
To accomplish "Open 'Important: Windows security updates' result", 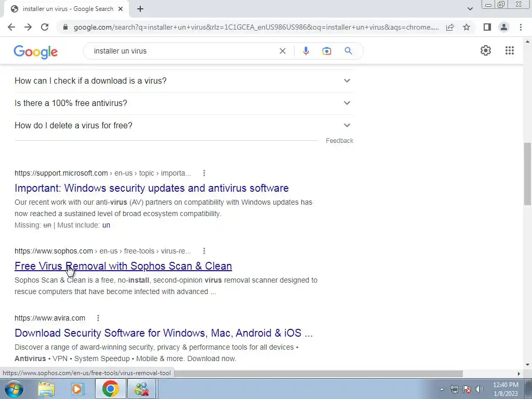I will point(152,188).
